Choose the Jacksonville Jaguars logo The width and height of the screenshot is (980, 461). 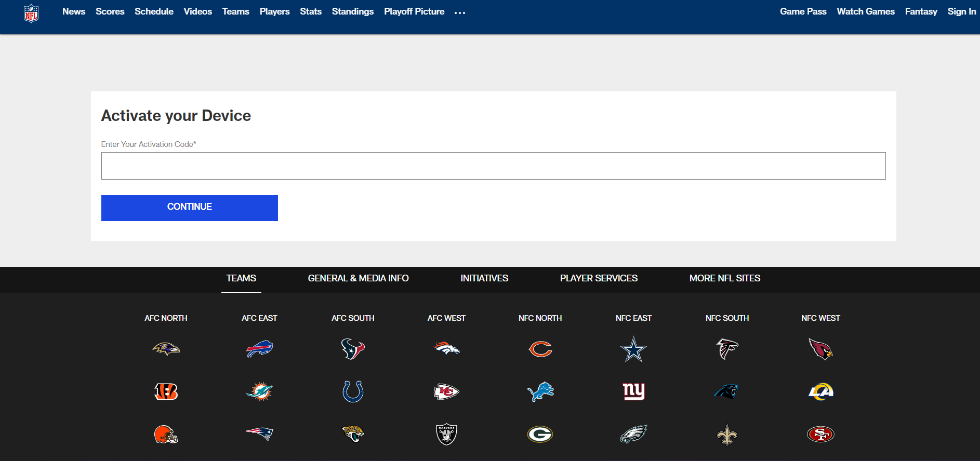click(x=353, y=434)
